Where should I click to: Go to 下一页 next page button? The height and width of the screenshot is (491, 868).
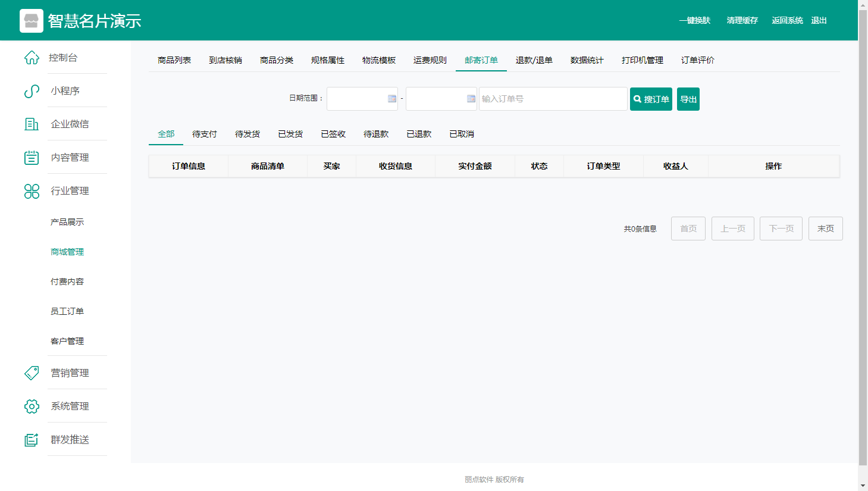[x=781, y=229]
